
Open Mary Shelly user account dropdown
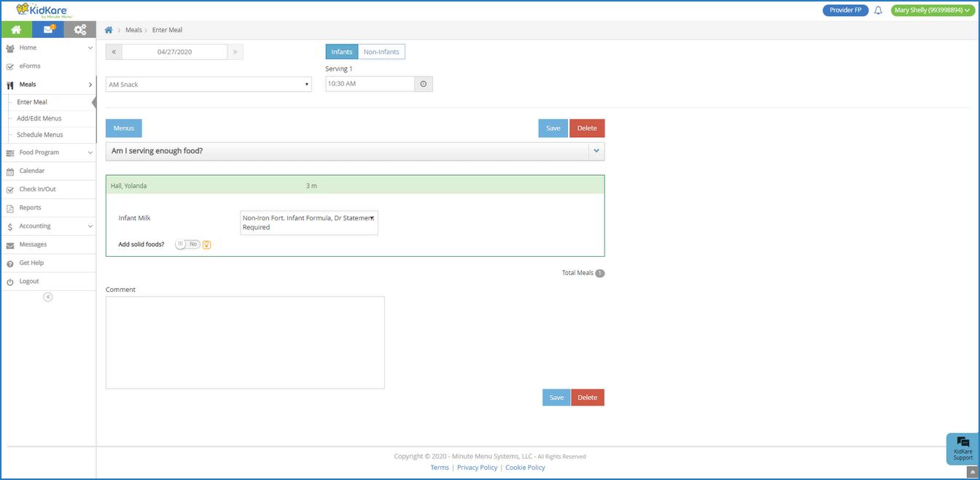tap(933, 10)
